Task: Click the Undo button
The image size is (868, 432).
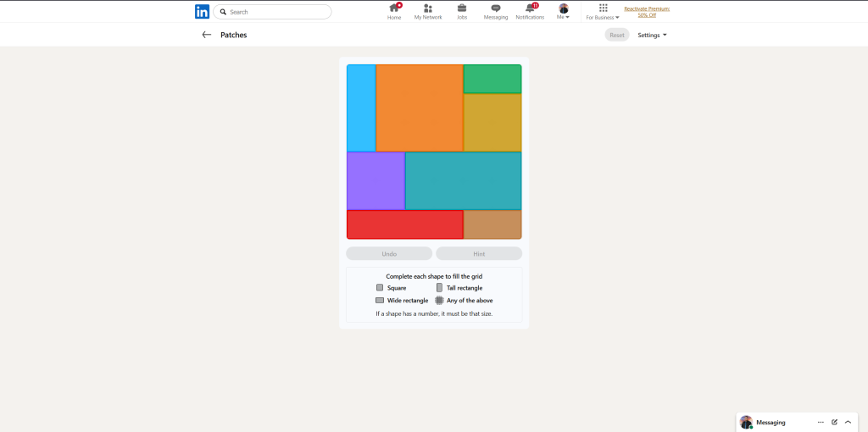Action: pyautogui.click(x=389, y=254)
